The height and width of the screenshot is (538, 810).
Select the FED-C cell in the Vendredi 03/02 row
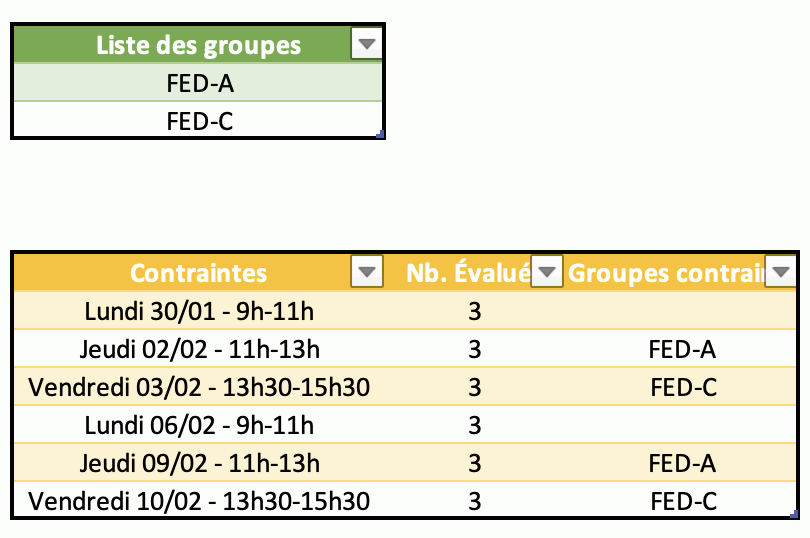[682, 387]
